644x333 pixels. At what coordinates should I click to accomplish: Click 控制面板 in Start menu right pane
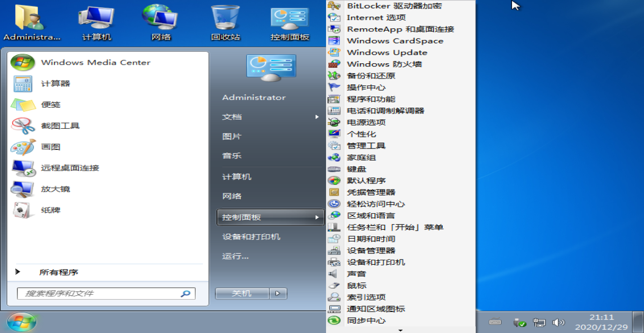click(x=270, y=218)
